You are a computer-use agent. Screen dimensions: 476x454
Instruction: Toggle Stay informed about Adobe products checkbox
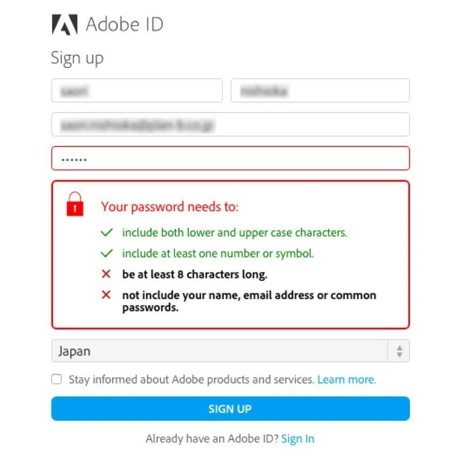[57, 379]
